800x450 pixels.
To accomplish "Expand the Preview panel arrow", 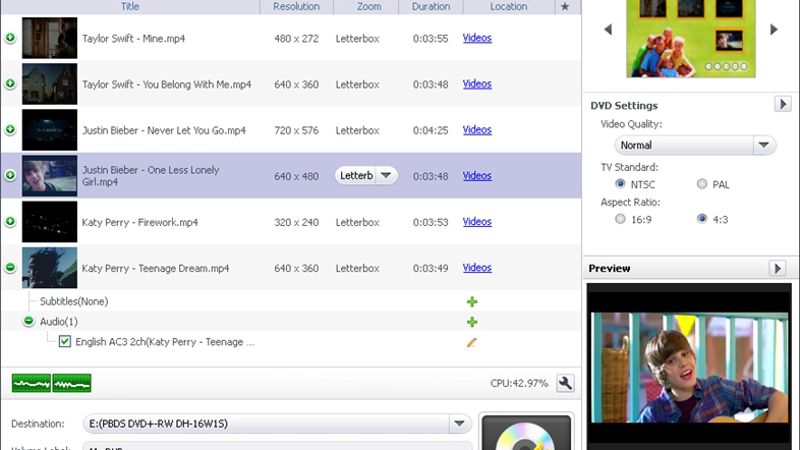I will [777, 268].
